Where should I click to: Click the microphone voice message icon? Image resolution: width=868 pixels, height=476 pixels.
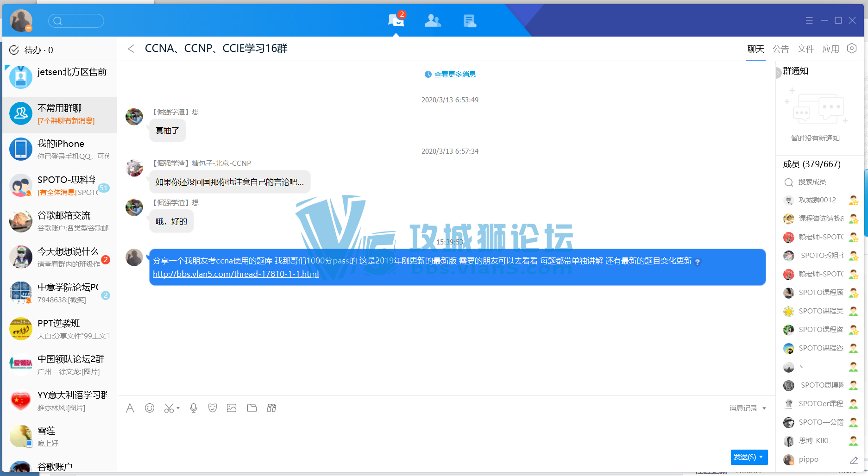pos(194,408)
